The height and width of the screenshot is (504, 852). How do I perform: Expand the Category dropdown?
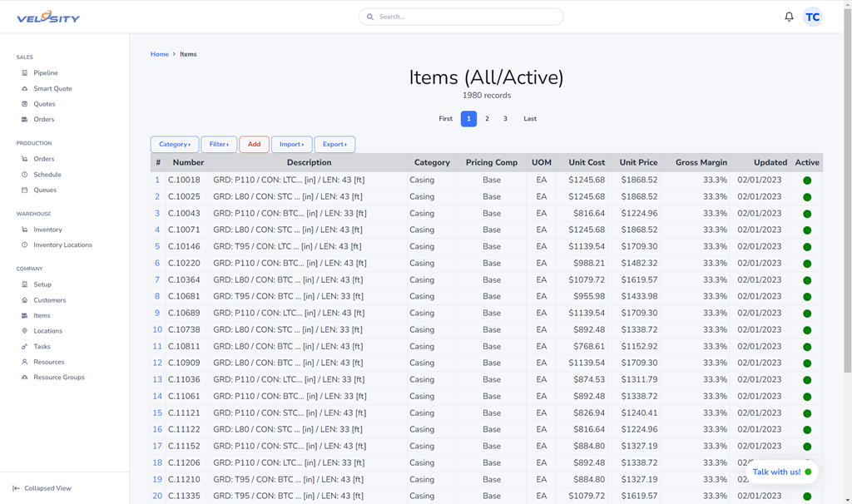pos(174,145)
